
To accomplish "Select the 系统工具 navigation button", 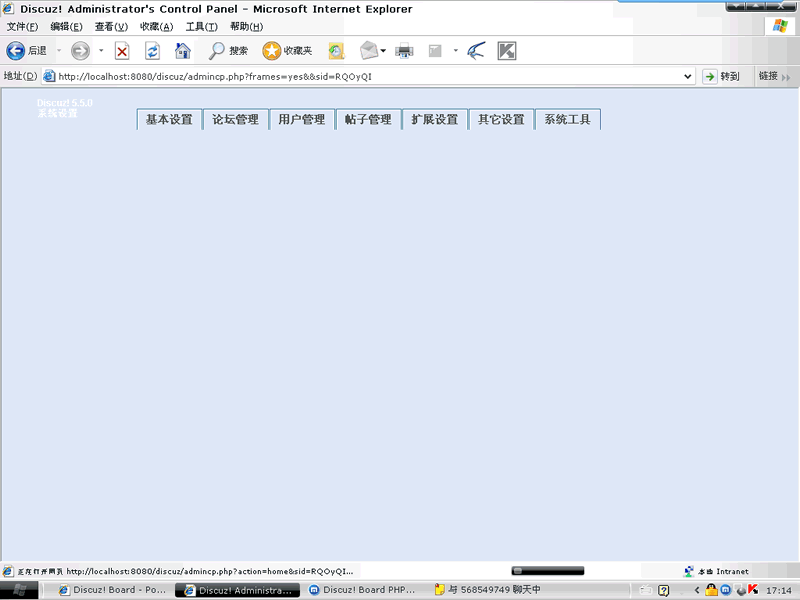I will click(x=567, y=118).
